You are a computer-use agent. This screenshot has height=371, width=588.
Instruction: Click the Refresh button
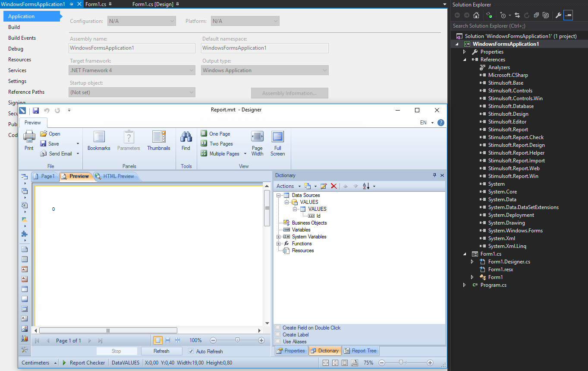(161, 351)
